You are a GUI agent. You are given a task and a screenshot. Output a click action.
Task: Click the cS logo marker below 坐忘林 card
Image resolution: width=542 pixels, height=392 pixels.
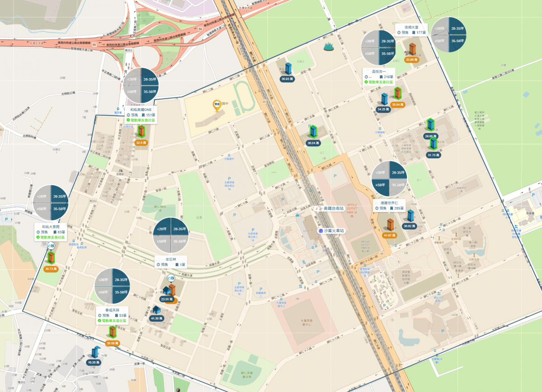171,278
